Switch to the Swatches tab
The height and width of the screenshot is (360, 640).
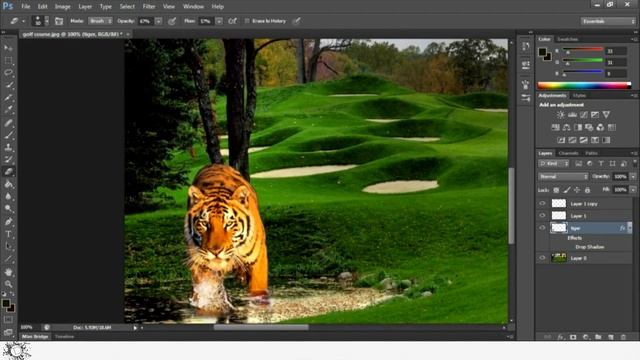568,39
